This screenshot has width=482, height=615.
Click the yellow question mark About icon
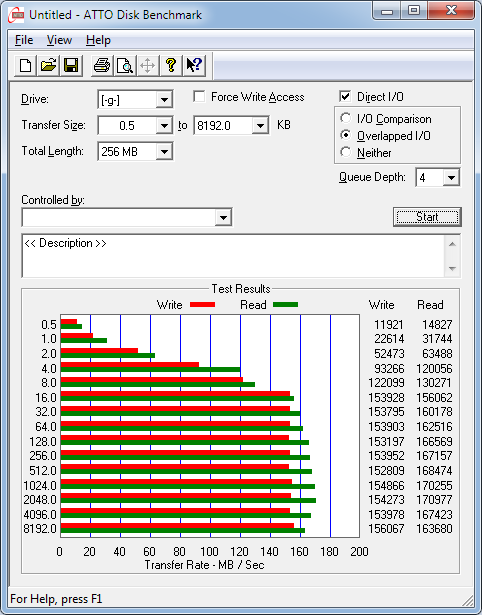171,65
